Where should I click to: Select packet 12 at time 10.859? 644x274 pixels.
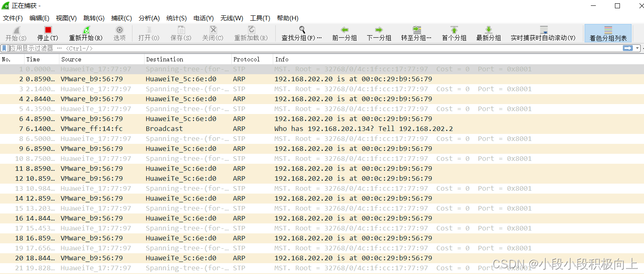pos(322,179)
